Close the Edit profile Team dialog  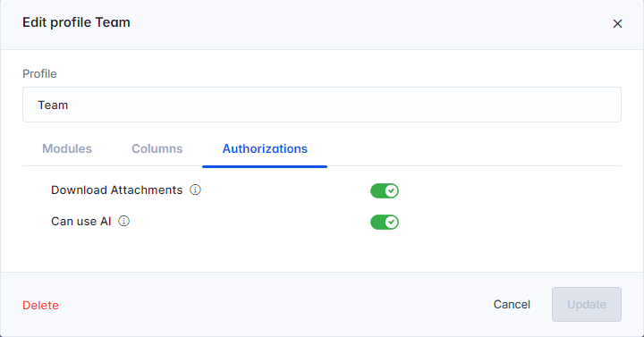617,24
